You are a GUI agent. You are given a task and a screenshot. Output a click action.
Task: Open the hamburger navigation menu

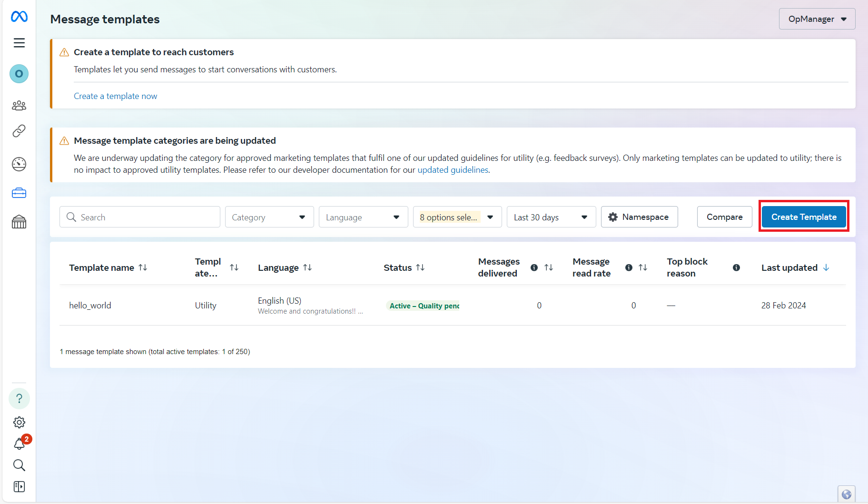click(x=19, y=43)
